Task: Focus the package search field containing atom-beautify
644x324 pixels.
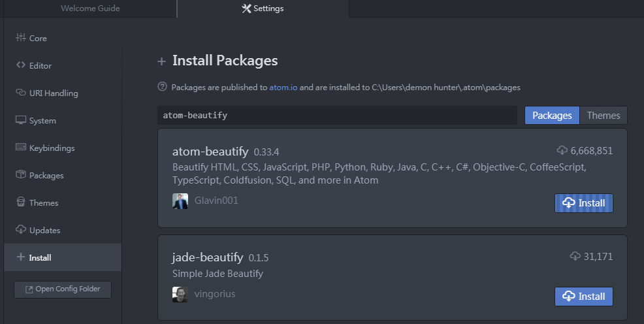Action: click(x=337, y=116)
